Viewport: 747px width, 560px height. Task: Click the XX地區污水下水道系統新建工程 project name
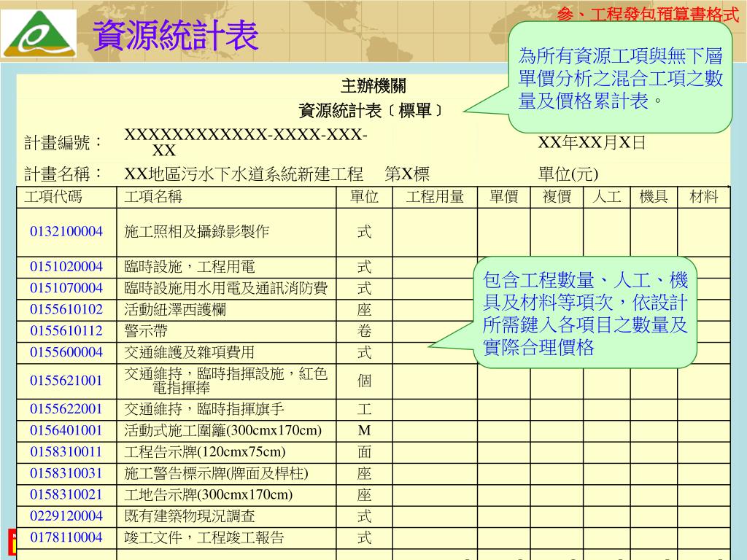click(244, 174)
